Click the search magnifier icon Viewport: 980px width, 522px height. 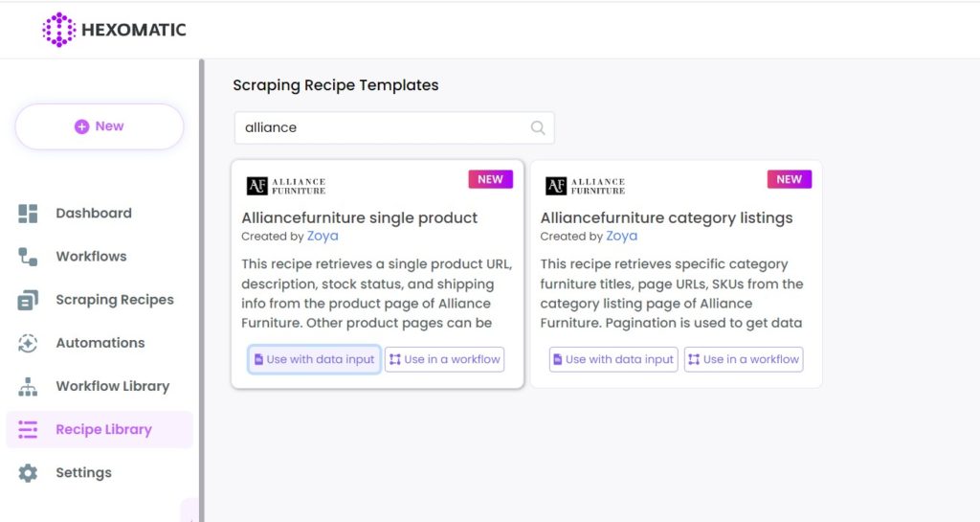click(x=538, y=127)
